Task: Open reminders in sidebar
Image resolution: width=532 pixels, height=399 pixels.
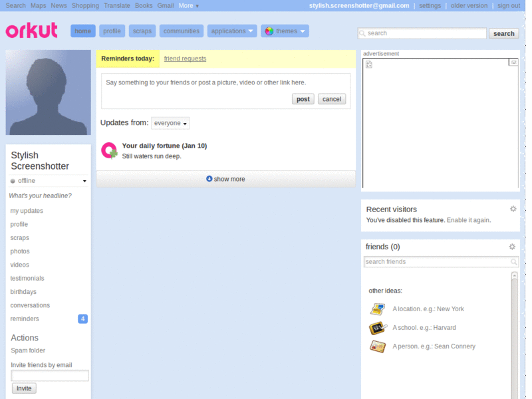Action: point(25,319)
